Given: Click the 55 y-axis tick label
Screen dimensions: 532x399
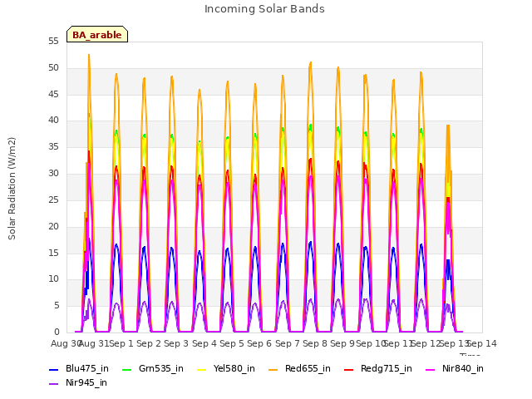Looking at the screenshot, I should 53,42.
